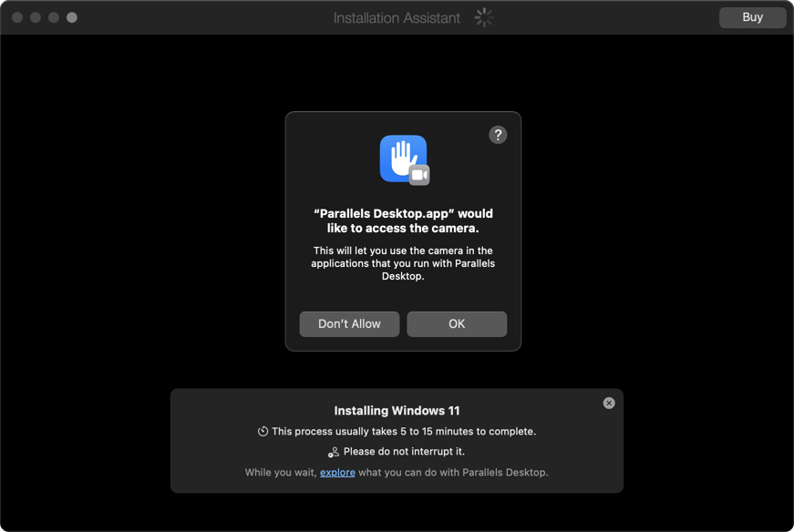This screenshot has width=794, height=532.
Task: Follow the explore link
Action: pyautogui.click(x=337, y=472)
